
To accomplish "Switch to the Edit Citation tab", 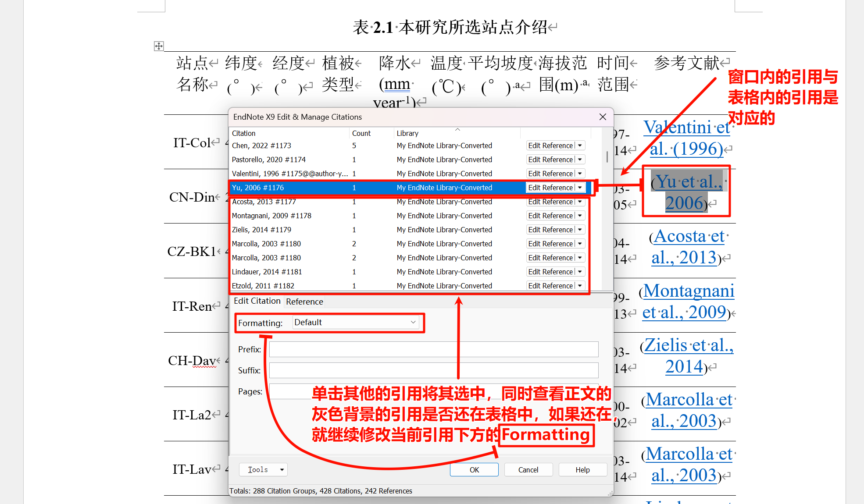I will 257,301.
